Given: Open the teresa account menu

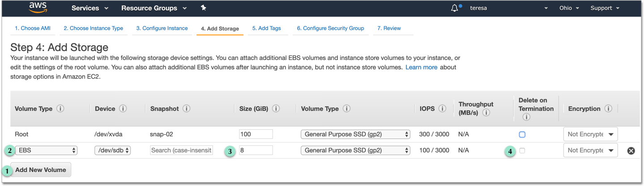Looking at the screenshot, I should pyautogui.click(x=509, y=8).
